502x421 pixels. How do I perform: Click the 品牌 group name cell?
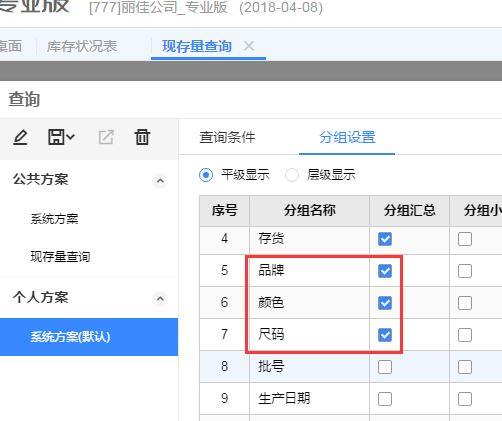coord(310,271)
